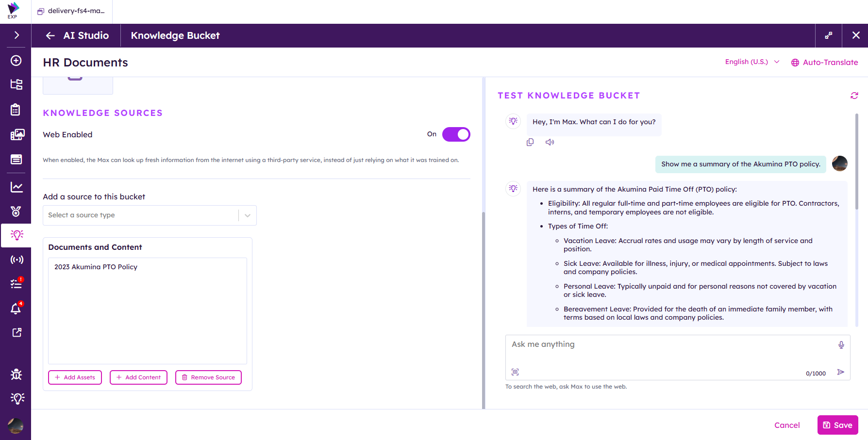This screenshot has height=440, width=868.
Task: Click the Vacation Leave bullet in the summary
Action: click(688, 245)
